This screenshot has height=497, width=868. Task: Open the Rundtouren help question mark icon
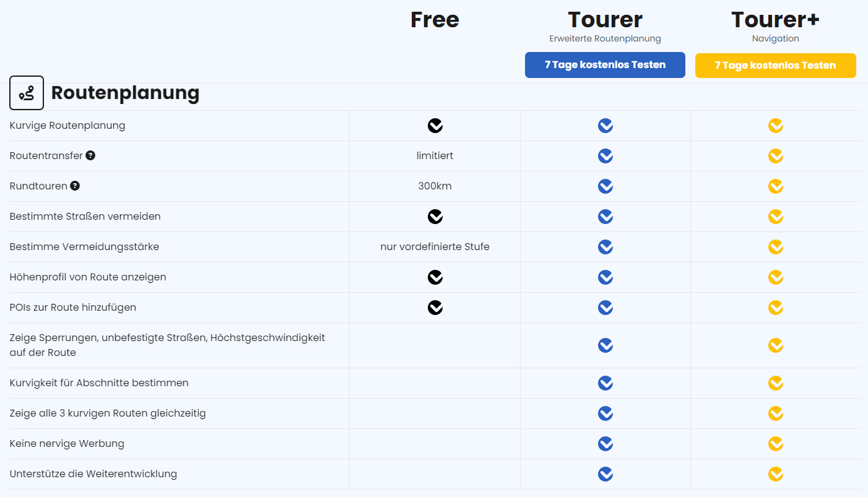tap(75, 186)
